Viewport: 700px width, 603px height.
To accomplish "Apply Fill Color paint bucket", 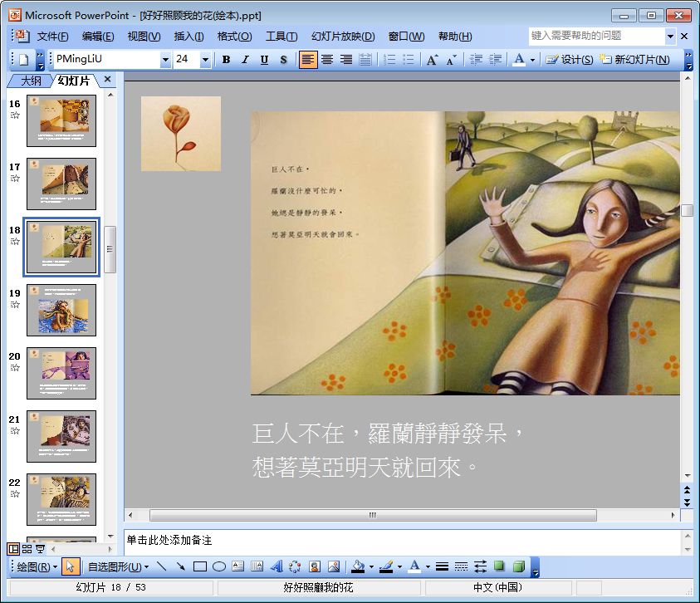I will [358, 566].
